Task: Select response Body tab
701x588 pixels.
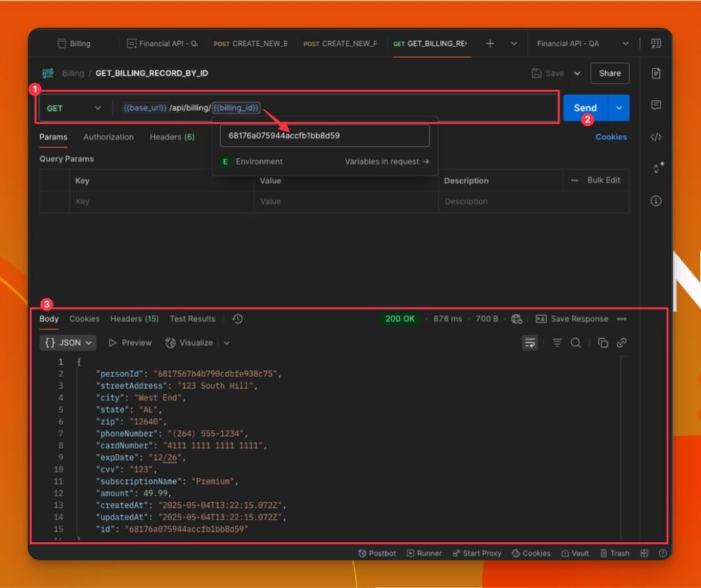Action: [x=49, y=319]
